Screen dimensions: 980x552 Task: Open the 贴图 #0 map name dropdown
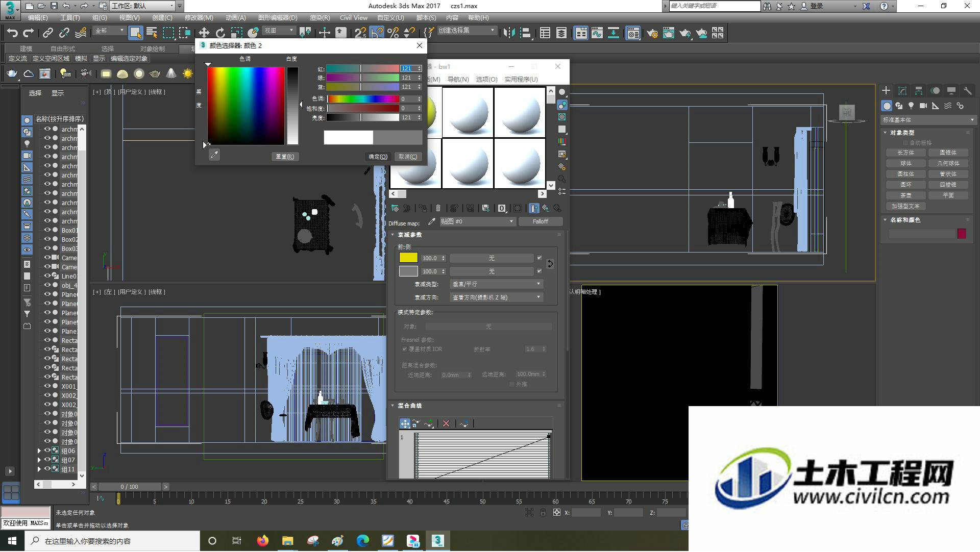point(477,221)
